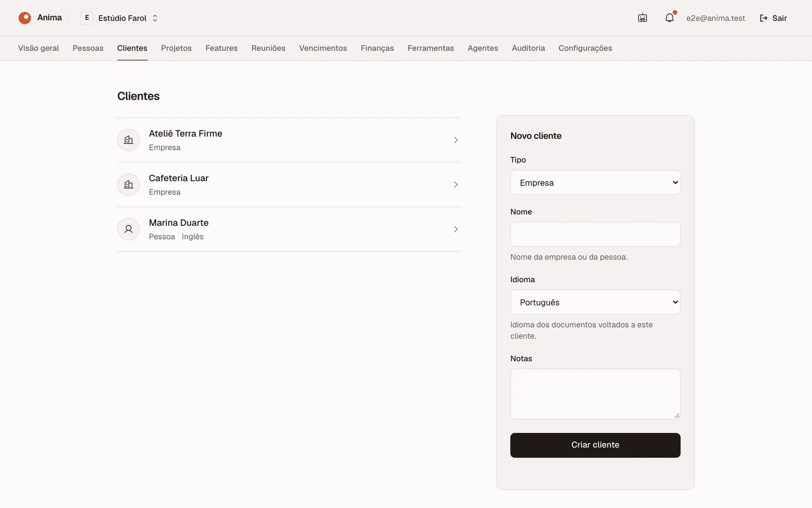The height and width of the screenshot is (508, 812).
Task: Click the Cafeteria Luar client name
Action: pos(179,178)
